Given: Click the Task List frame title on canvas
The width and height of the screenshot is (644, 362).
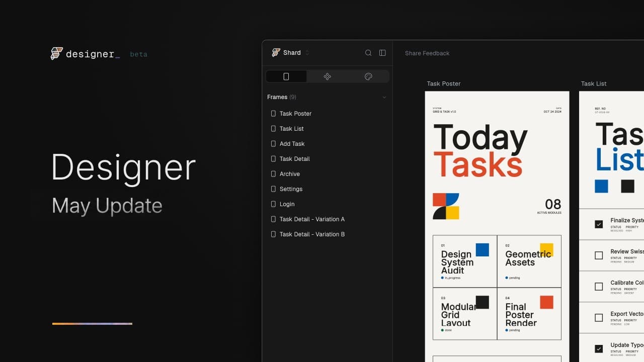Looking at the screenshot, I should click(x=594, y=84).
